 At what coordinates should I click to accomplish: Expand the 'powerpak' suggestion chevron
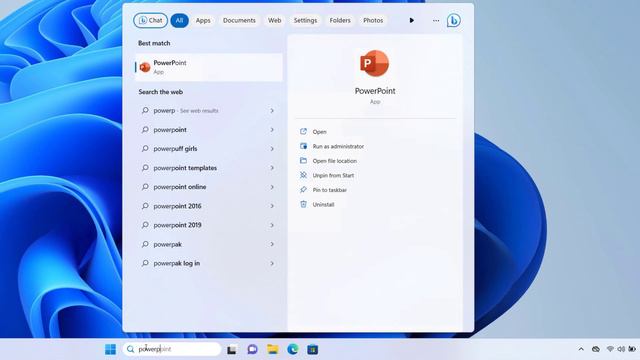point(272,244)
